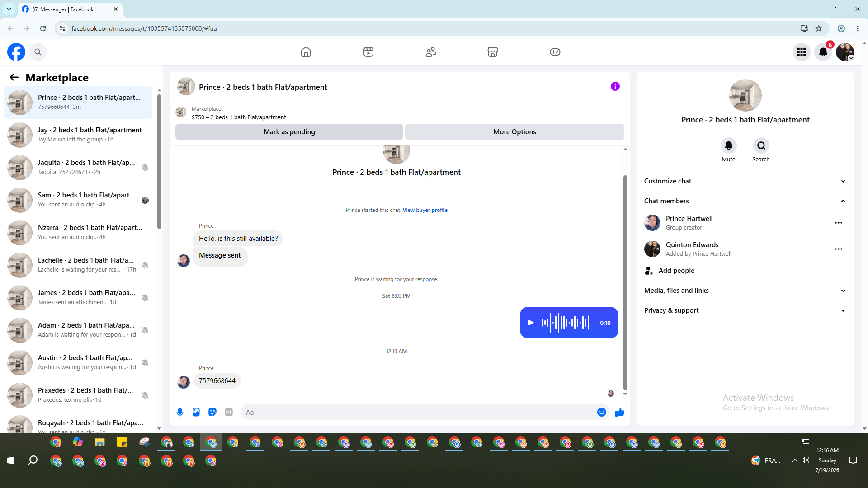Open the Gaming icon in top nav
Image resolution: width=868 pixels, height=488 pixels.
point(555,52)
